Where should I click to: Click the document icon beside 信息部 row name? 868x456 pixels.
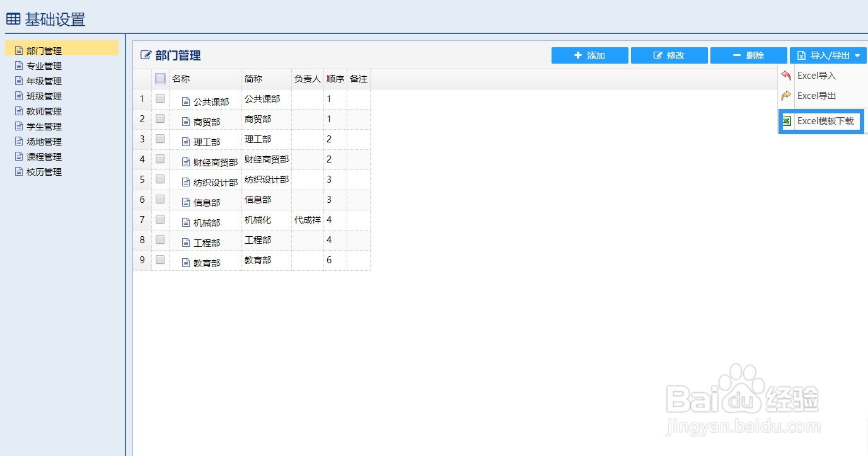(x=186, y=202)
